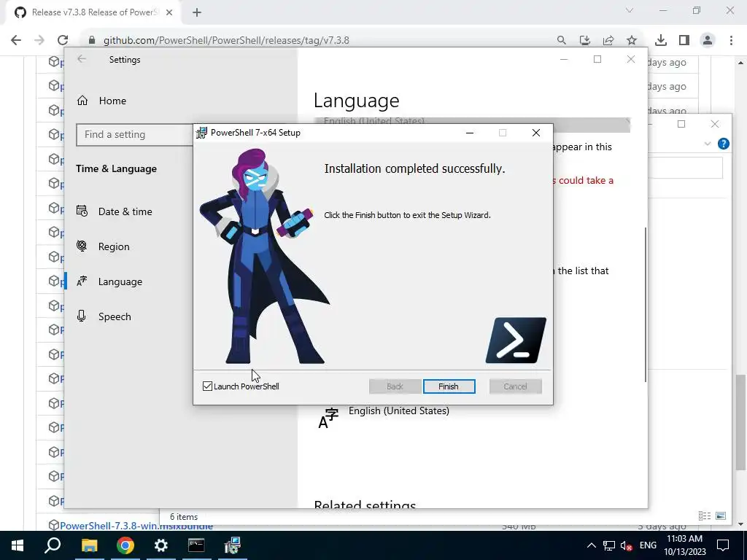Open PowerShell-7.3.8-win.msixbundle download link
Viewport: 747px width, 560px height.
136,526
